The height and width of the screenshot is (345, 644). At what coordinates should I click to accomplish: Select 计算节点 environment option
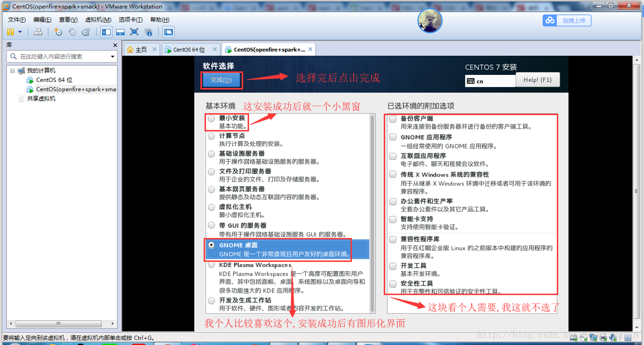[x=211, y=136]
